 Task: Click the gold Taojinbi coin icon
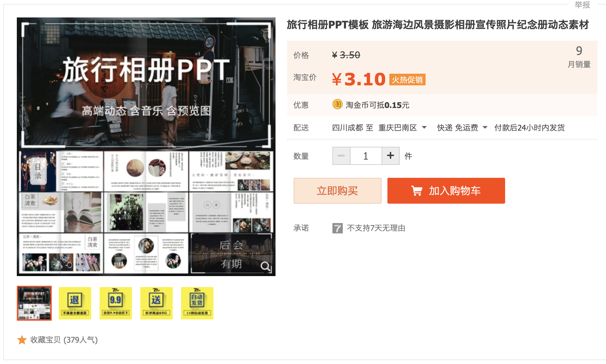337,104
